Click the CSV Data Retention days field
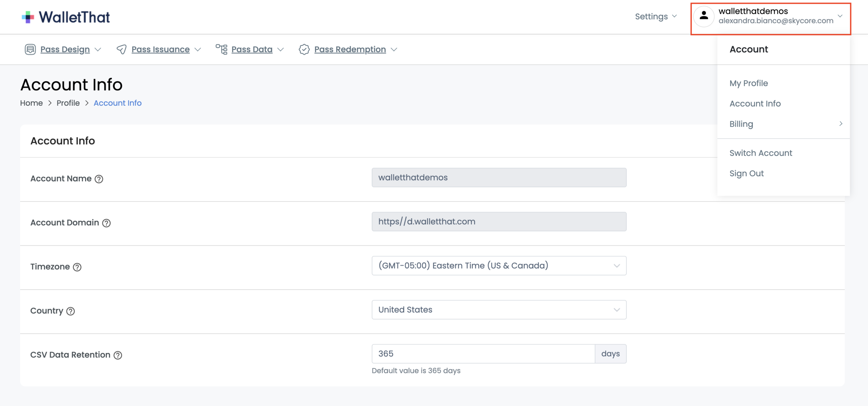 pyautogui.click(x=483, y=354)
